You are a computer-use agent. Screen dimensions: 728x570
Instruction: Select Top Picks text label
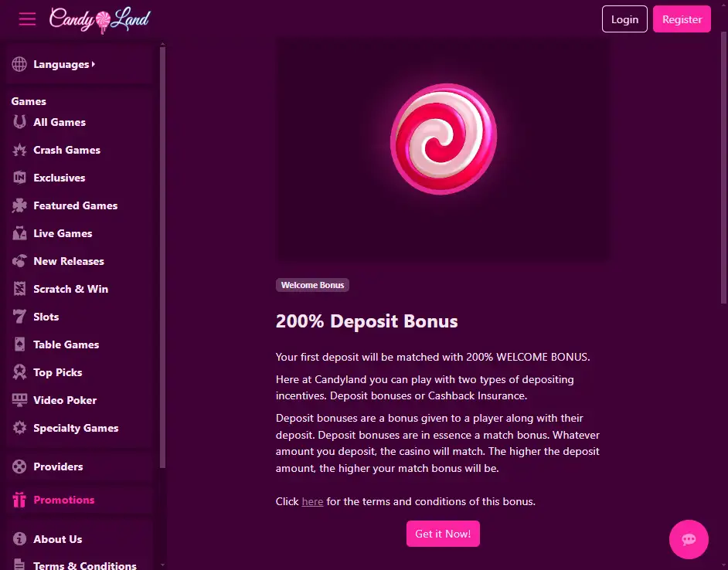click(x=57, y=373)
